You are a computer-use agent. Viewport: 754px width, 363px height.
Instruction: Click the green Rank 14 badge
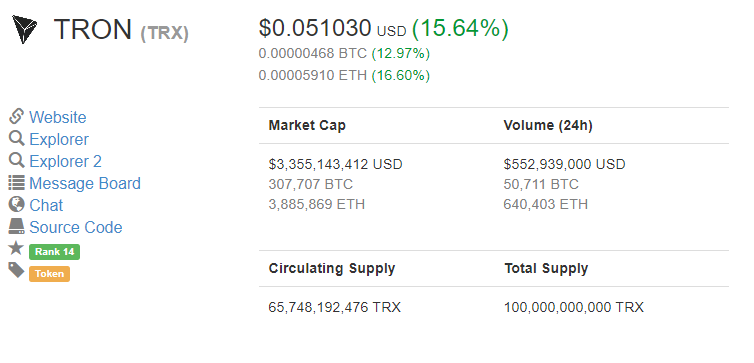(54, 252)
